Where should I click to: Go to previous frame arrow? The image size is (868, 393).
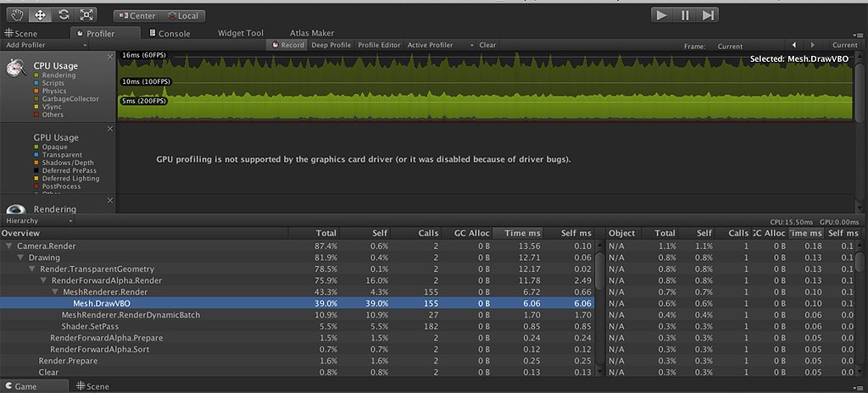(793, 45)
